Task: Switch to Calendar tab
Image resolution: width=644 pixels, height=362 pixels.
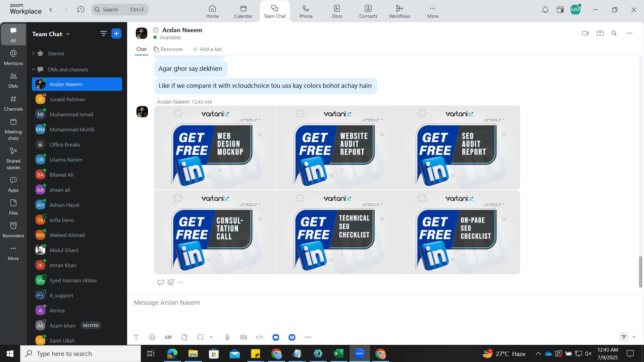Action: (244, 11)
